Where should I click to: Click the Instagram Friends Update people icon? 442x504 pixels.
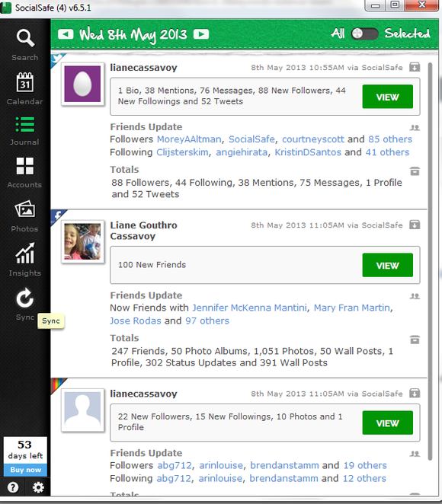pyautogui.click(x=415, y=454)
